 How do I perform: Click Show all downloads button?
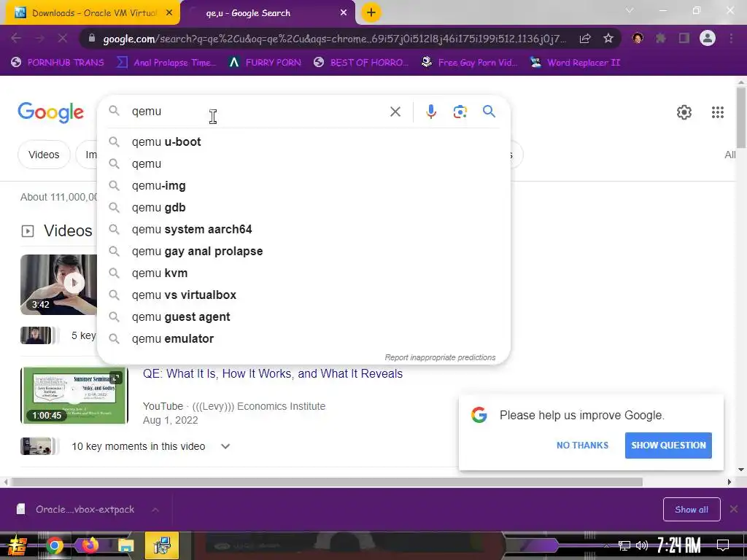[692, 510]
